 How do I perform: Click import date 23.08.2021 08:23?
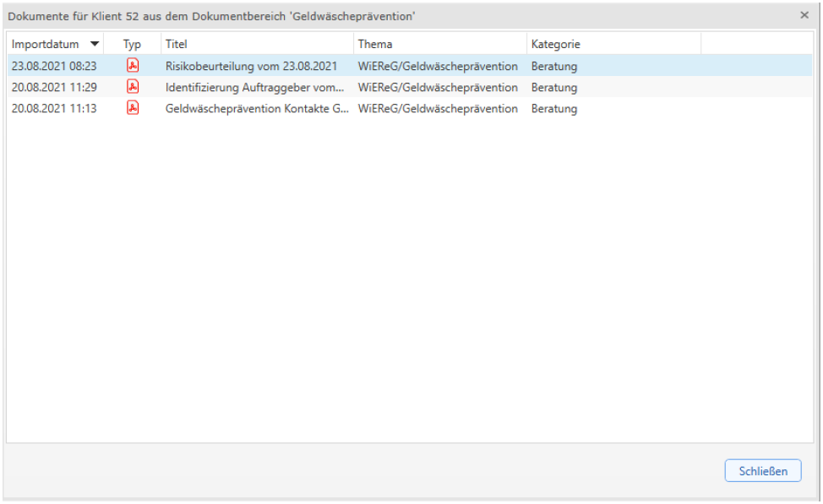54,66
